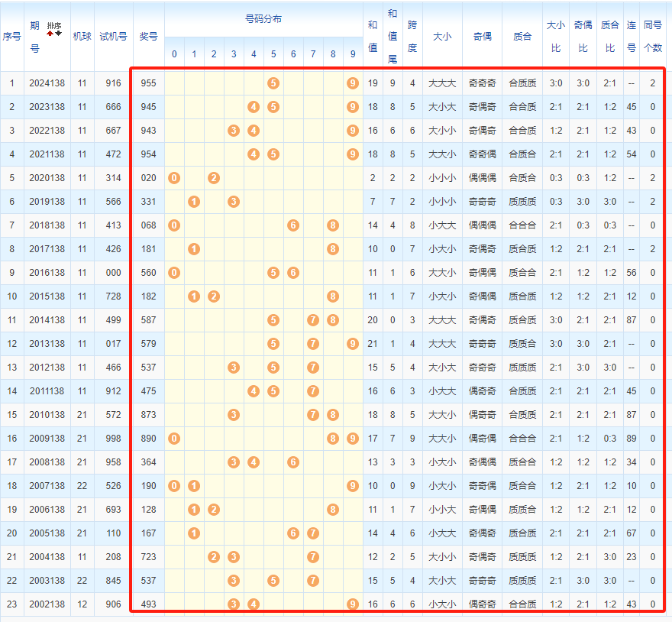672x622 pixels.
Task: Click the 奖号 column header
Action: click(149, 37)
